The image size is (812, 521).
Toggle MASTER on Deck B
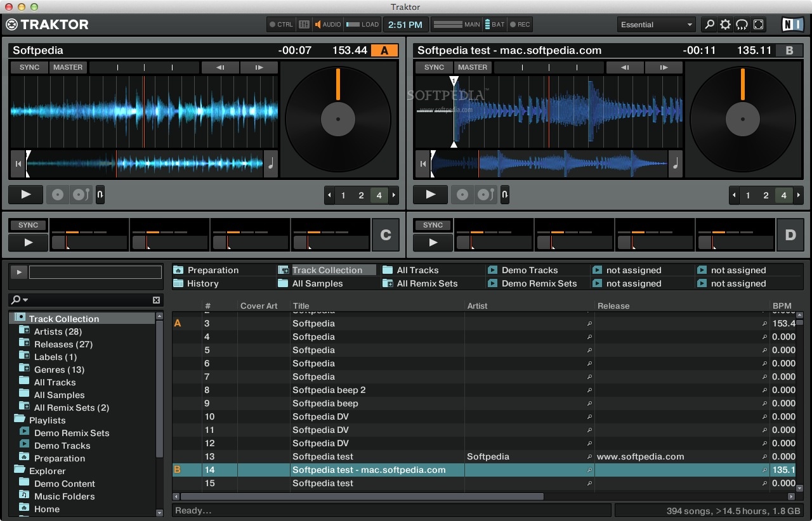(472, 67)
